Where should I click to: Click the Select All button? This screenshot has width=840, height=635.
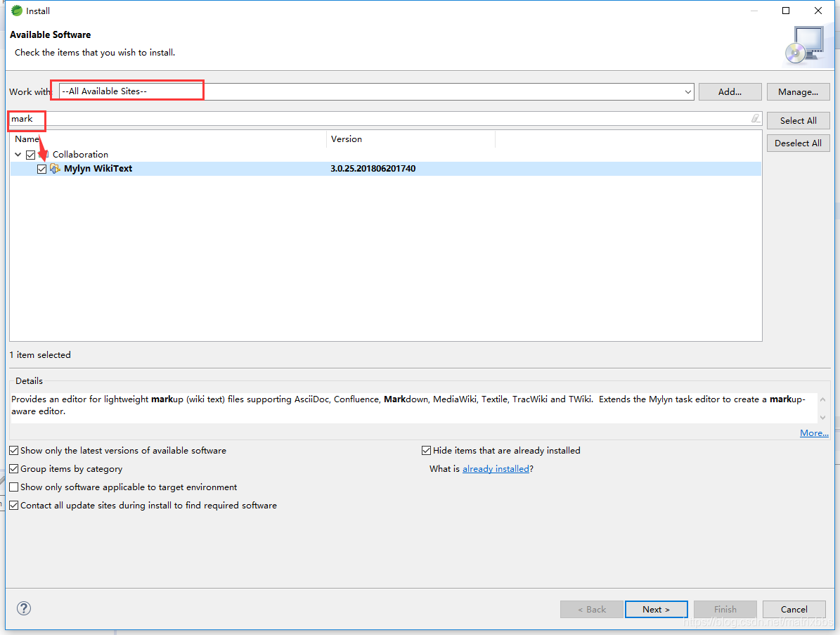pyautogui.click(x=798, y=120)
